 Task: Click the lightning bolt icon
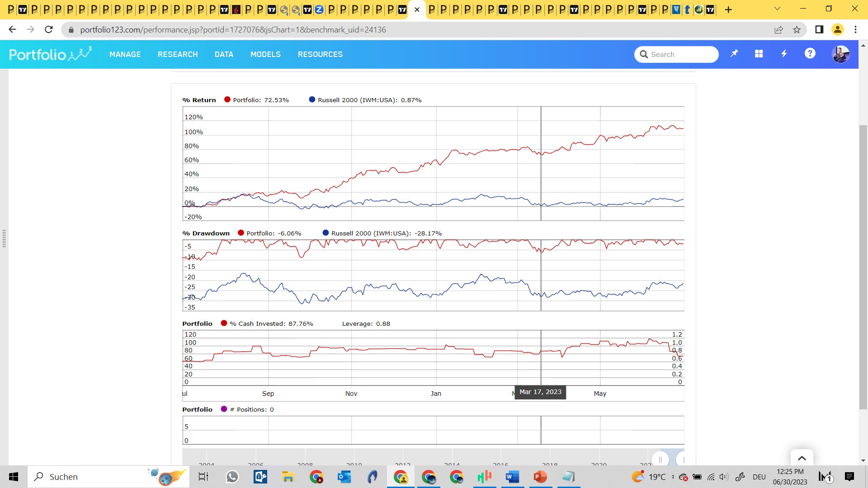[784, 54]
